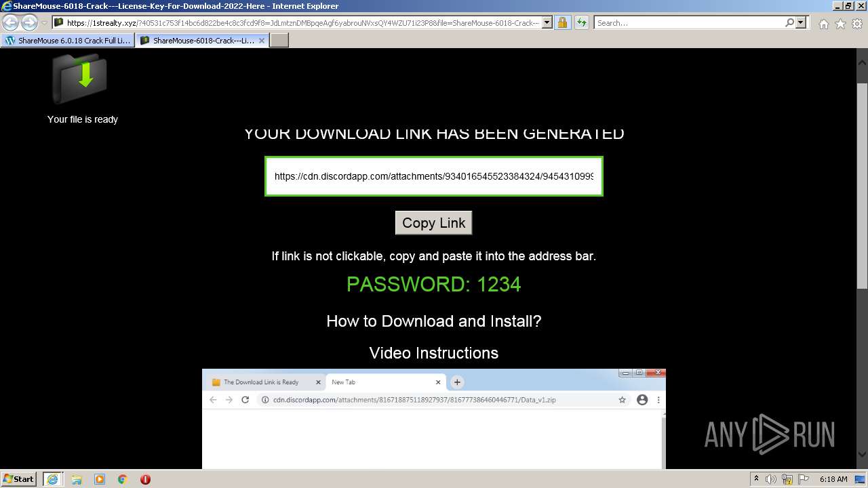The height and width of the screenshot is (488, 868).
Task: Open the IE Home icon
Action: 823,24
